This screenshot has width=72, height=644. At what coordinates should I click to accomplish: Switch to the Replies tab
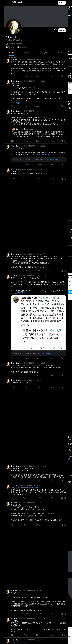[x=27, y=53]
